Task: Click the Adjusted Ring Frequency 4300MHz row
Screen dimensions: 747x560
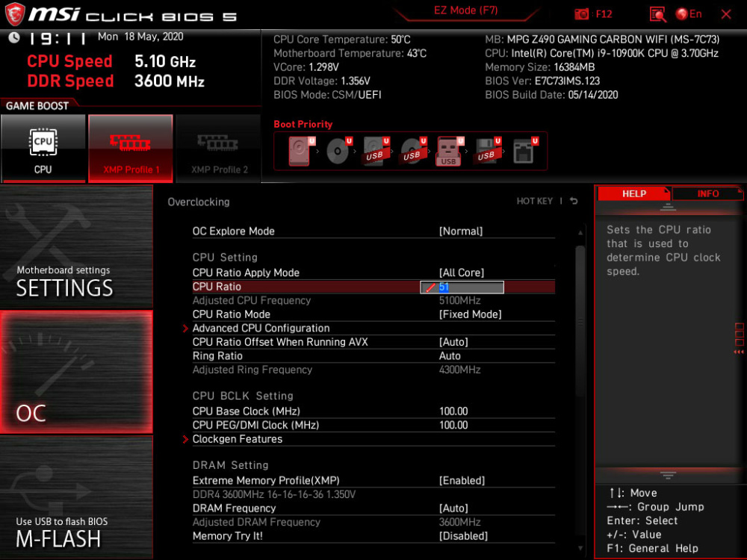Action: click(x=373, y=370)
